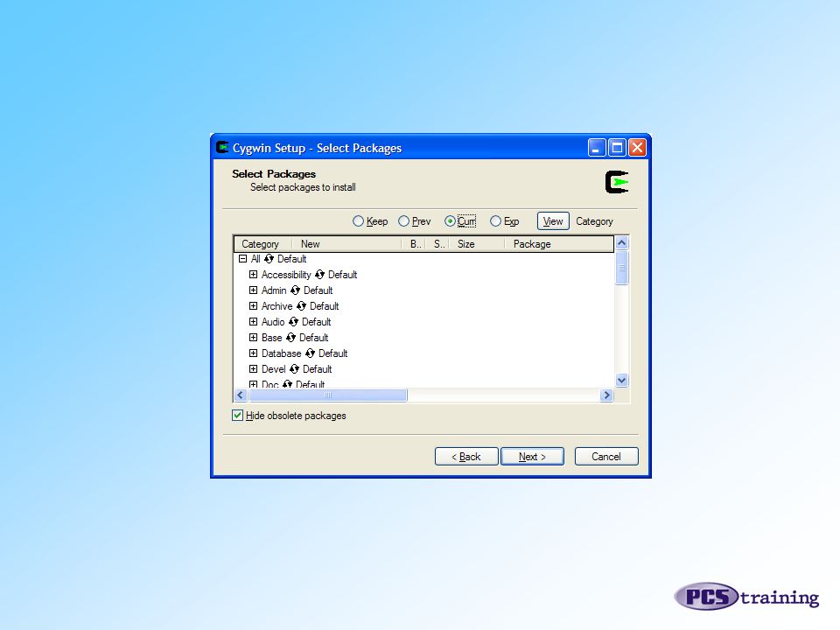Maximize the Cygwin Setup window
Image resolution: width=840 pixels, height=630 pixels.
click(x=617, y=147)
